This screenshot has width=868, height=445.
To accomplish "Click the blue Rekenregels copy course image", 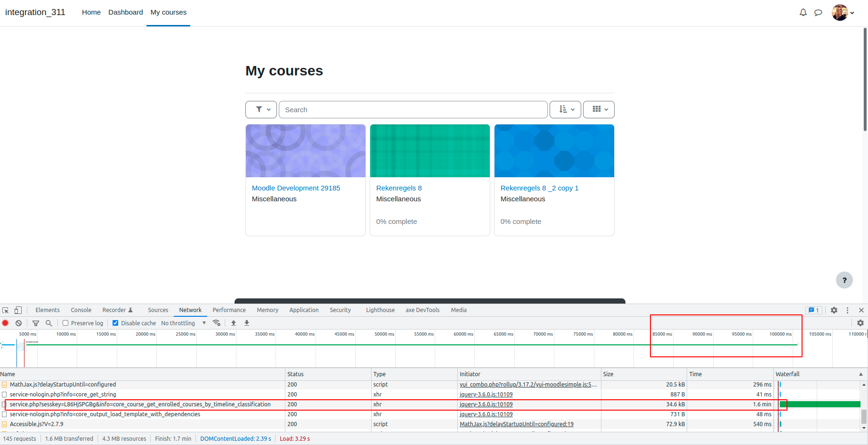I will pyautogui.click(x=554, y=151).
